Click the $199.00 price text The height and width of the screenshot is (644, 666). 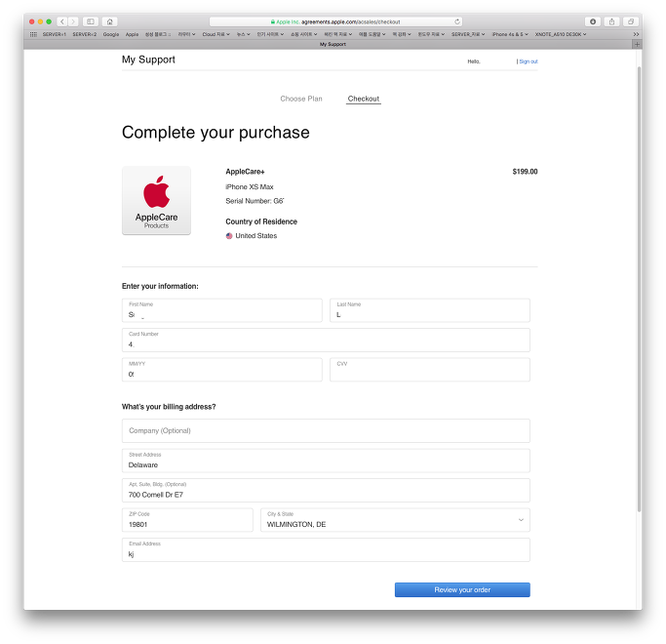tap(525, 172)
